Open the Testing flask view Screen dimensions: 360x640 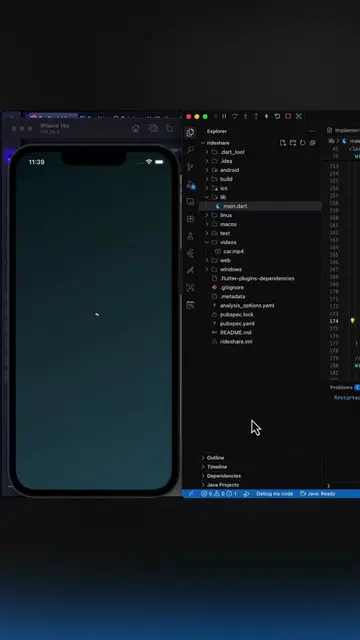point(190,236)
